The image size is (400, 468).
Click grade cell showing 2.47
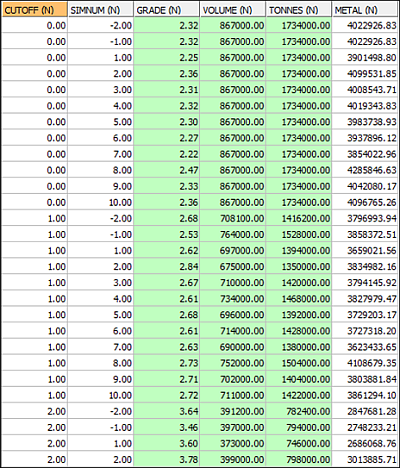pos(166,170)
